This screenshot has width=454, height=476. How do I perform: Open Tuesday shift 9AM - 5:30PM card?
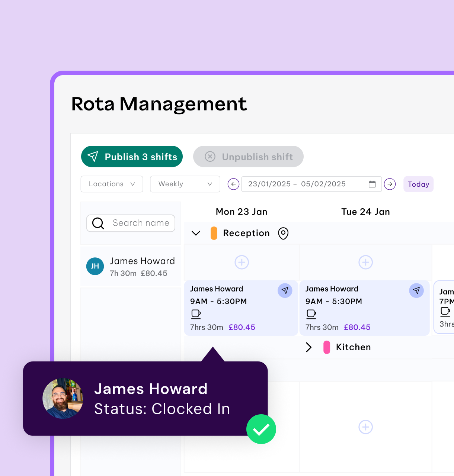pos(365,308)
